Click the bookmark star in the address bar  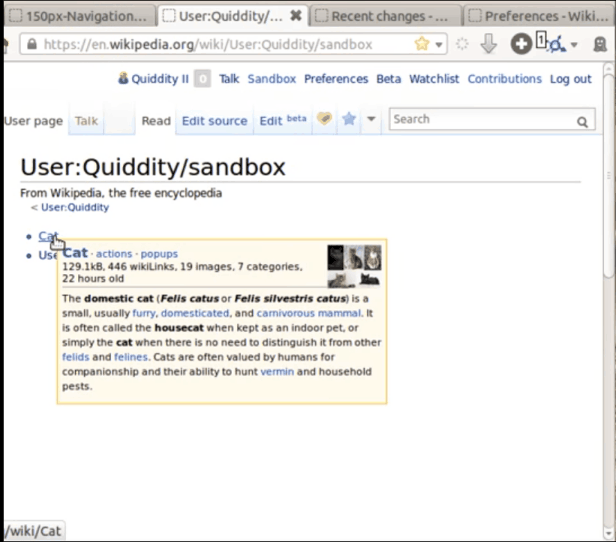pos(422,44)
